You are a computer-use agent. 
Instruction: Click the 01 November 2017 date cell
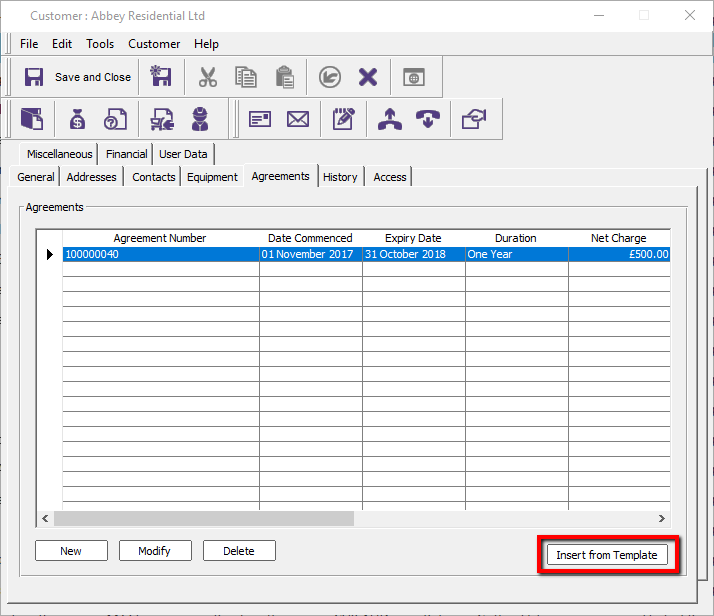311,254
